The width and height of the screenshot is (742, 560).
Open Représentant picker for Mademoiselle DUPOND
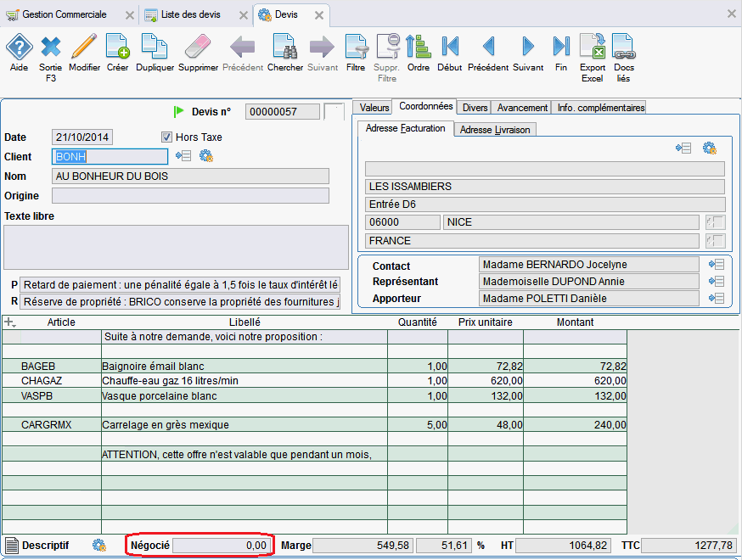716,282
